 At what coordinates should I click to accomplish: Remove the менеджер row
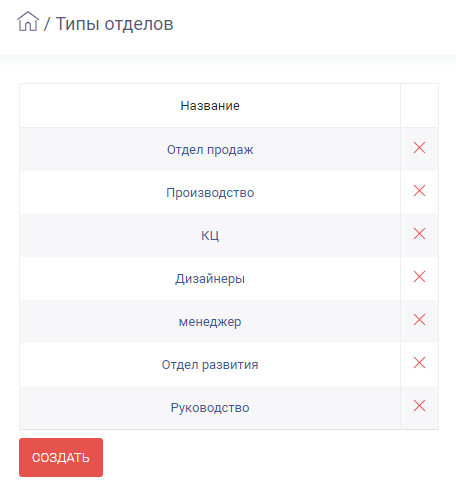[419, 320]
